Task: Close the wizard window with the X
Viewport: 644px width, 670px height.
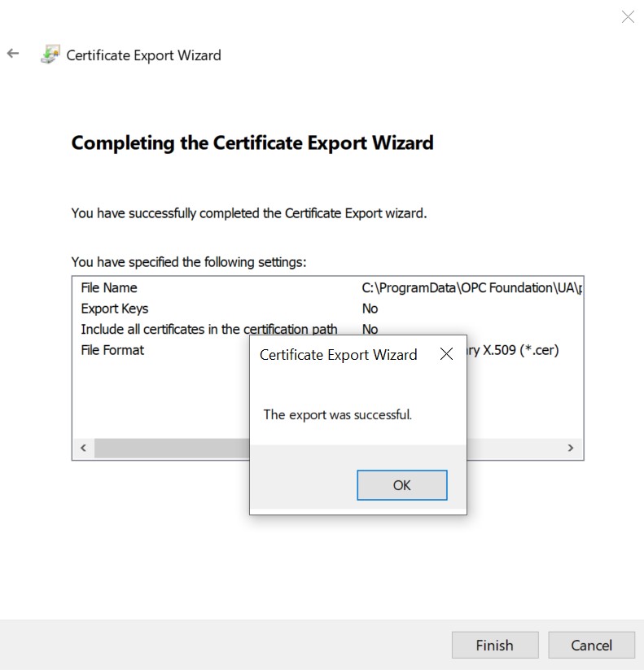Action: [x=628, y=16]
